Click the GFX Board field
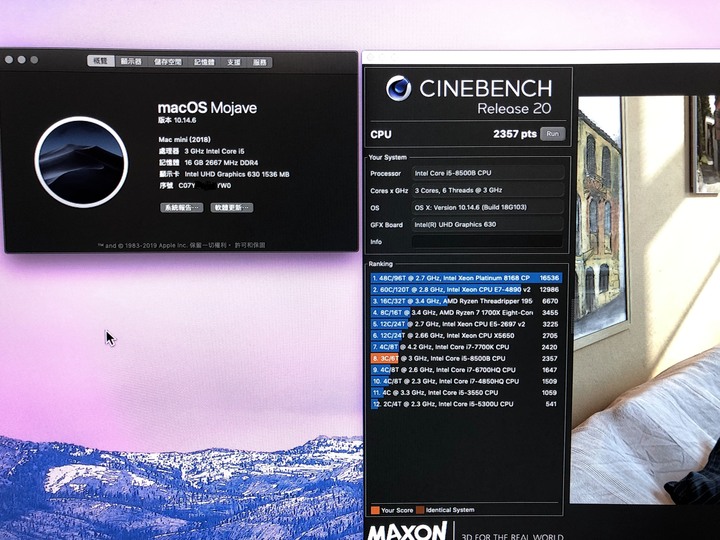Screen dimensions: 720x540 click(488, 225)
